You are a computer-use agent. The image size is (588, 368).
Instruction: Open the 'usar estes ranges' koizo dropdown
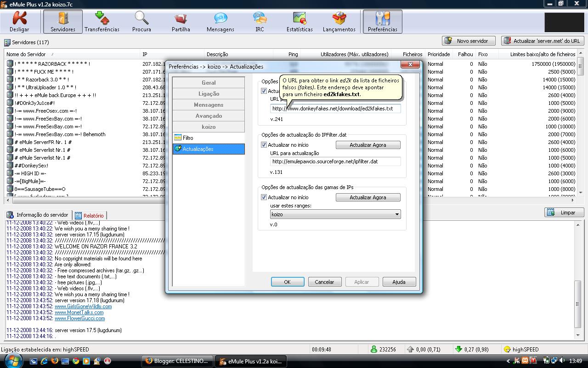pyautogui.click(x=335, y=214)
